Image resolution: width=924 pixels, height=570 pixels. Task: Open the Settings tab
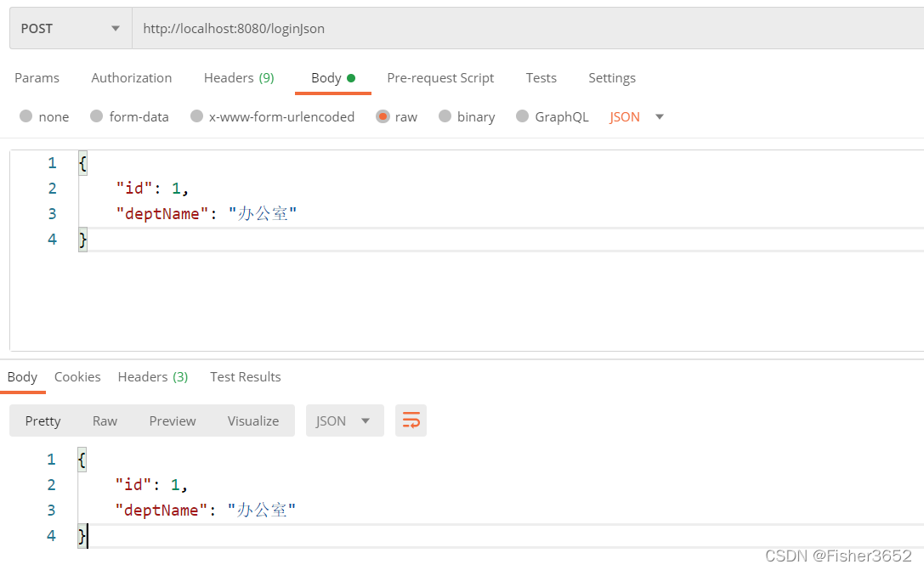612,78
